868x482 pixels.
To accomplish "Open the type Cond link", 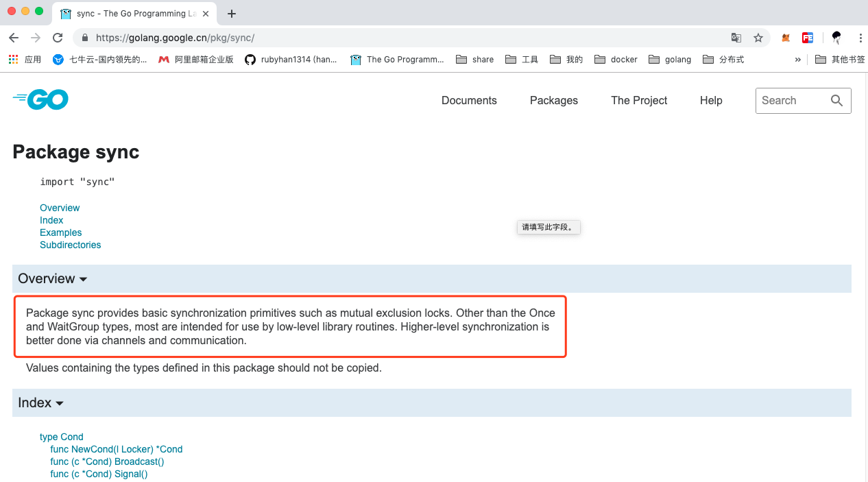I will (61, 437).
